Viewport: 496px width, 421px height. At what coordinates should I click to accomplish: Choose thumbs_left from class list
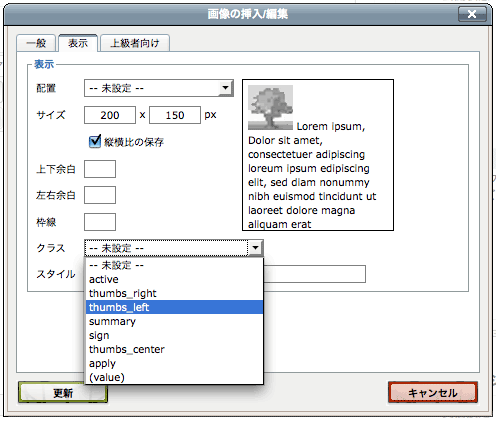pos(174,307)
